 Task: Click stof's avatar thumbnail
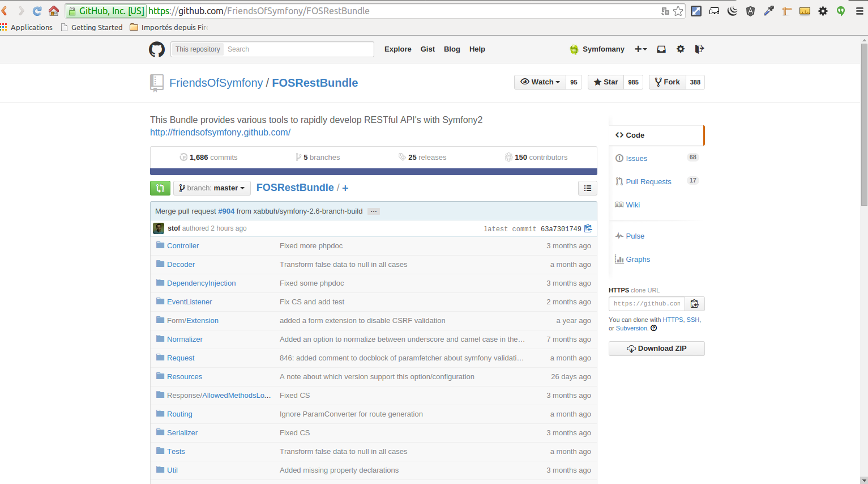[159, 228]
